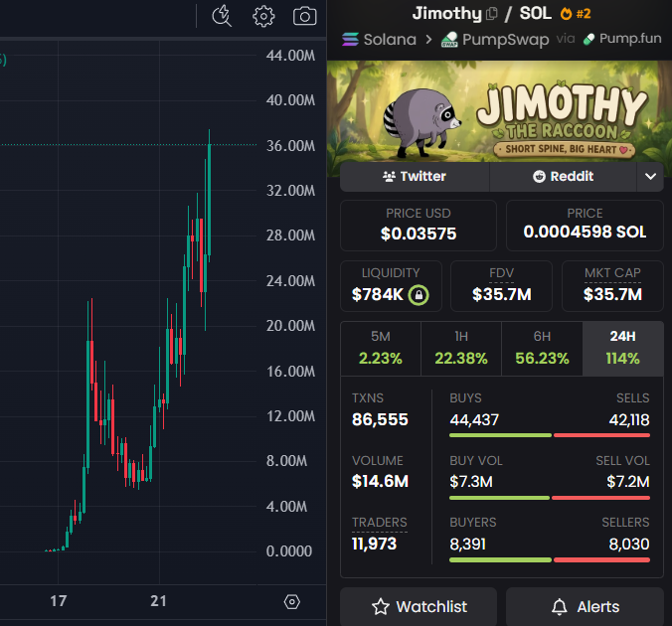Screen dimensions: 672x626
Task: Click the 21 date axis label
Action: pos(159,601)
